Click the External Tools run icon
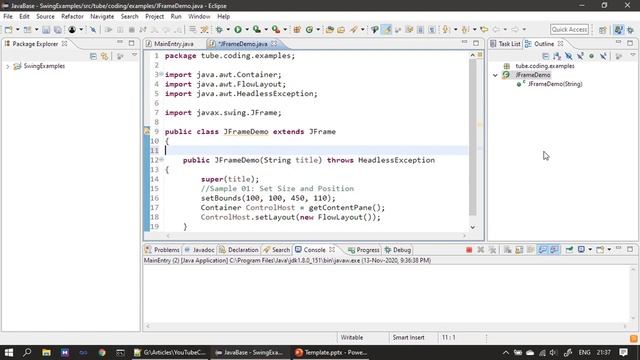640x360 pixels. point(276,29)
